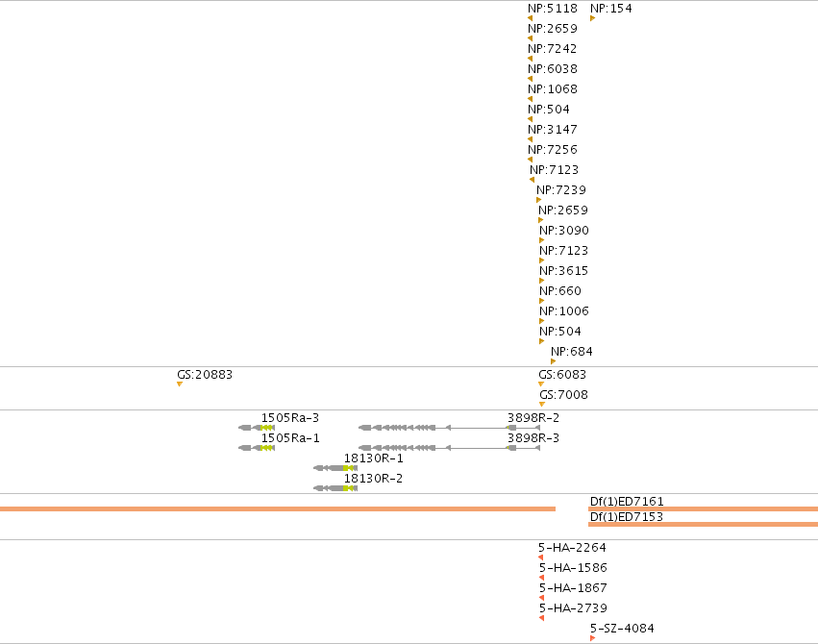Click the NP:6038 feature label
The height and width of the screenshot is (644, 818).
[553, 69]
